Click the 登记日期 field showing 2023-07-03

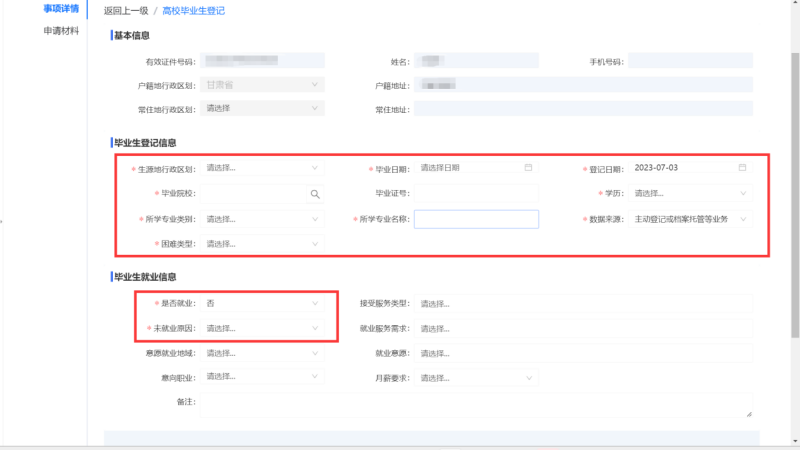(690, 167)
